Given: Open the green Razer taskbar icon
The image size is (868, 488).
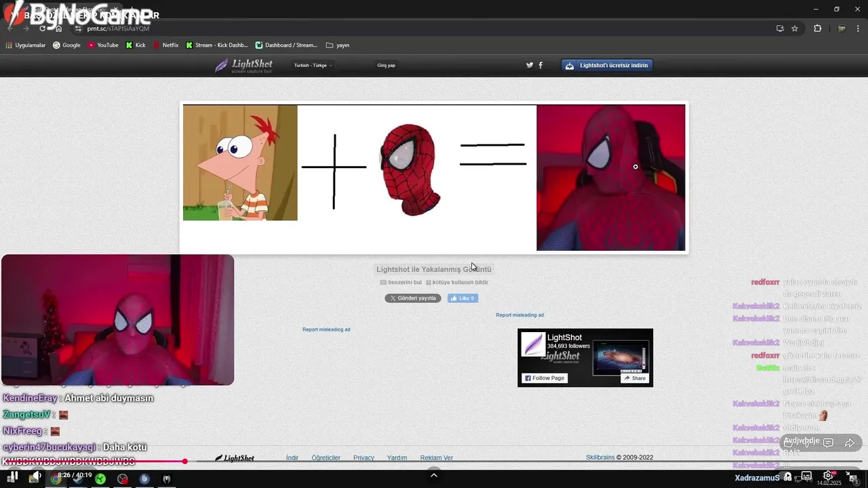Looking at the screenshot, I should point(100,479).
